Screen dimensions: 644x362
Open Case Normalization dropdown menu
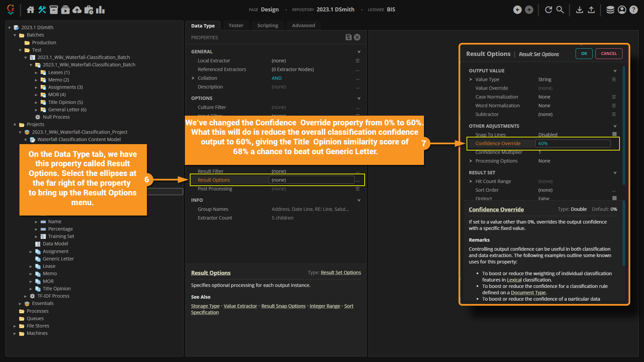613,97
